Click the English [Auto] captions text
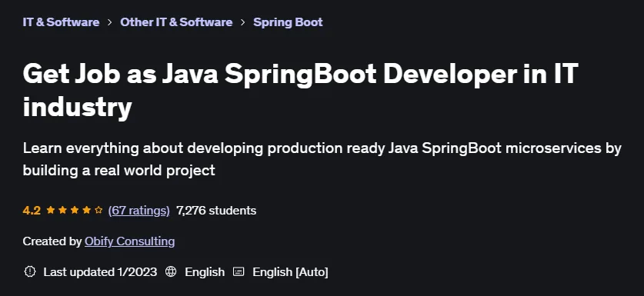The width and height of the screenshot is (644, 296). pos(290,271)
